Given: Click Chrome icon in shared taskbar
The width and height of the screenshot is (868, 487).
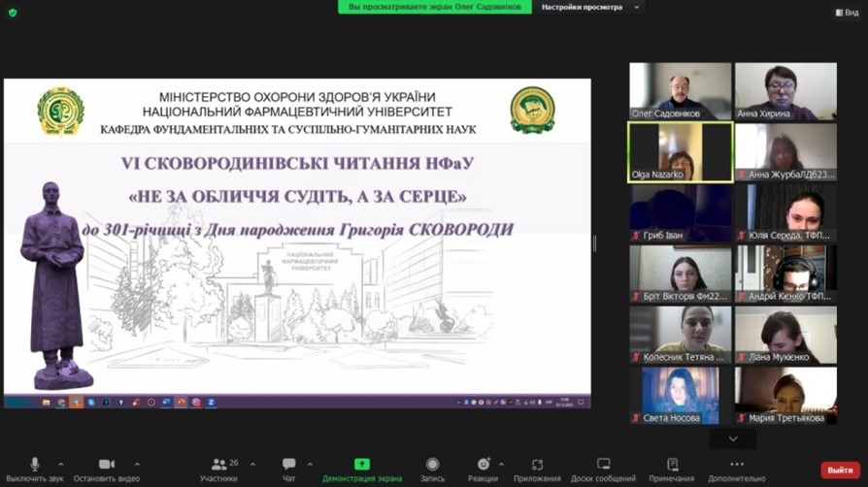Looking at the screenshot, I should [x=61, y=403].
